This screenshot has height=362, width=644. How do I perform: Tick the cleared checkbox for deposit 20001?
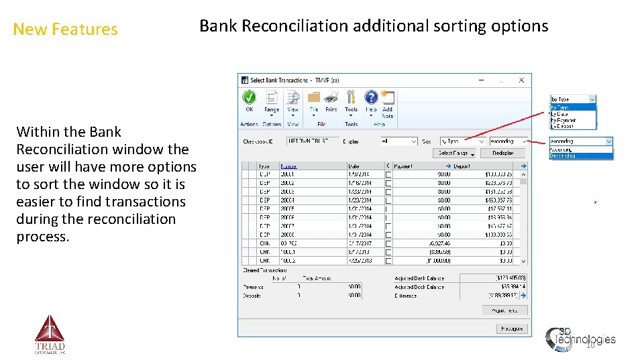(388, 174)
